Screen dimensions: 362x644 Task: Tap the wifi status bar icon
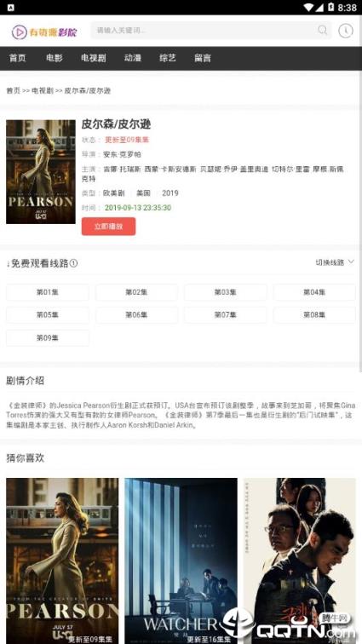click(308, 8)
